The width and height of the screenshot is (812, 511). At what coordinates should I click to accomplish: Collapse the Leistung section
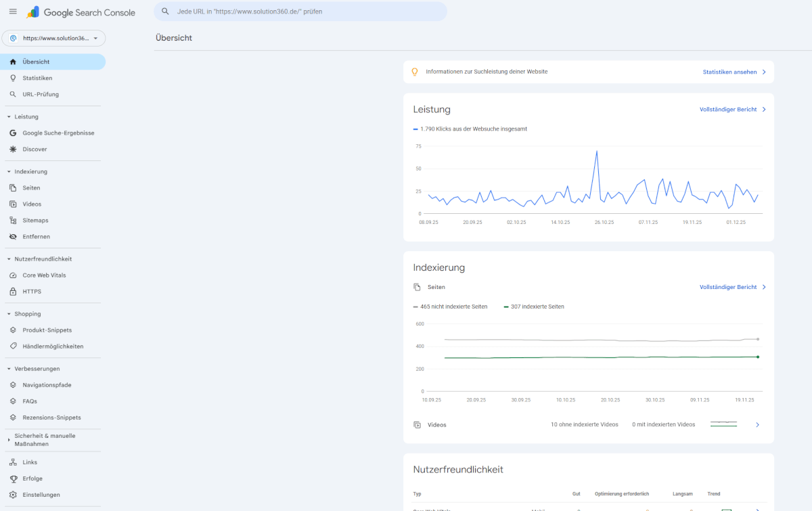(x=9, y=117)
